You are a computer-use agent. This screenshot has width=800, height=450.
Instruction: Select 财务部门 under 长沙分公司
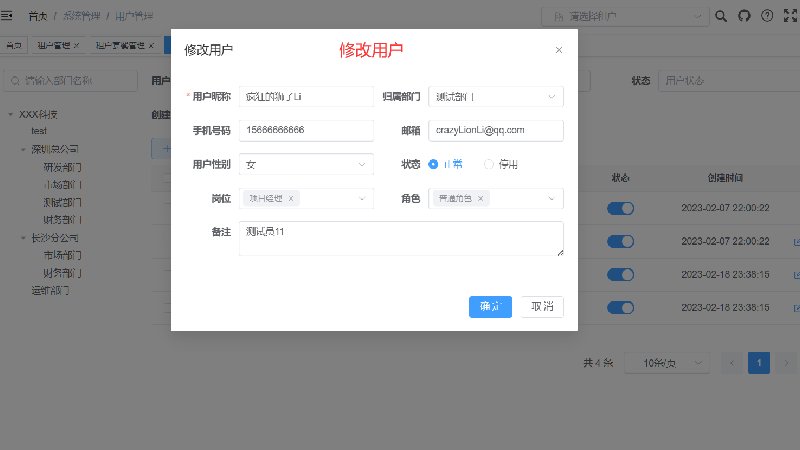(x=62, y=273)
